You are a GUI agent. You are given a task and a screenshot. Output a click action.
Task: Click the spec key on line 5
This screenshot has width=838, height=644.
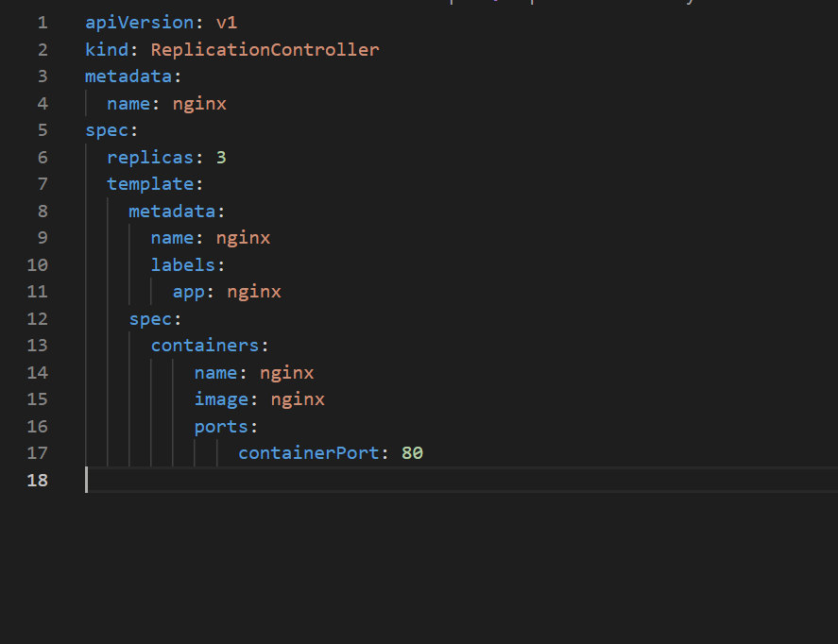click(x=105, y=130)
